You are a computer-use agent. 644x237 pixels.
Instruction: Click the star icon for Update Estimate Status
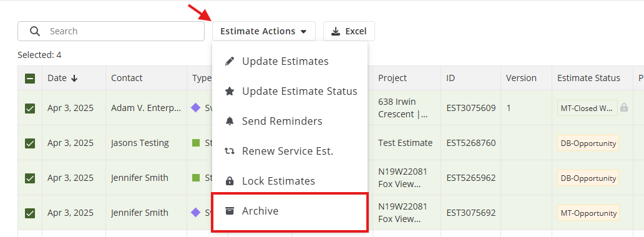click(x=230, y=91)
